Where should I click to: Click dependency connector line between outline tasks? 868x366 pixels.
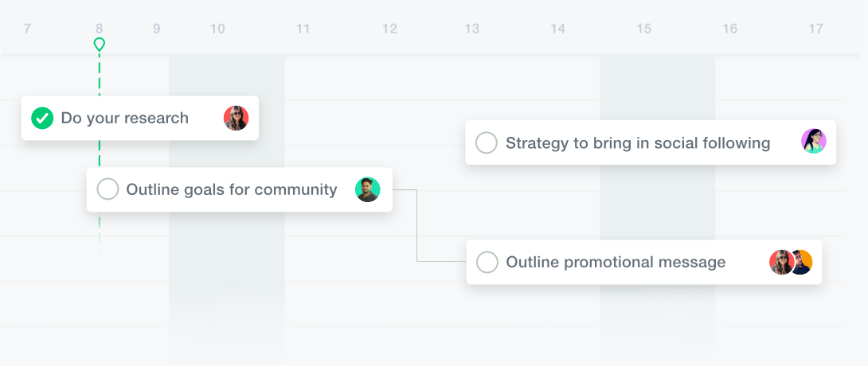(417, 227)
